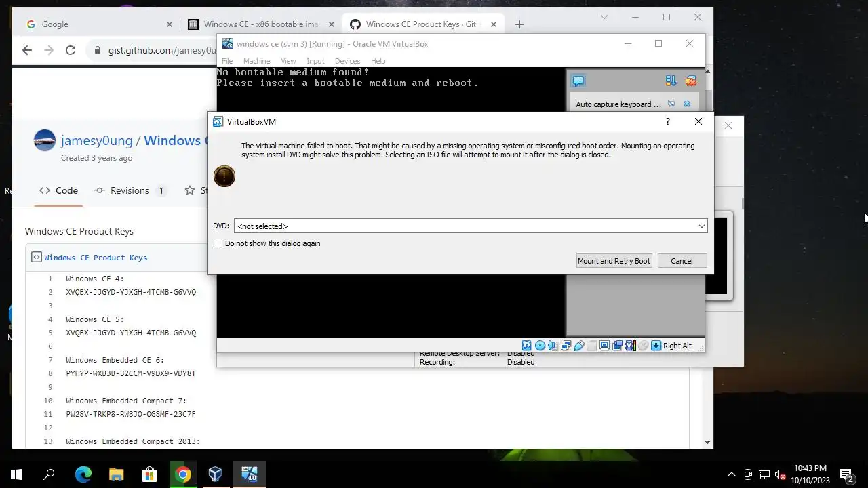Image resolution: width=868 pixels, height=488 pixels.
Task: Click Right Alt host key label
Action: click(x=677, y=346)
